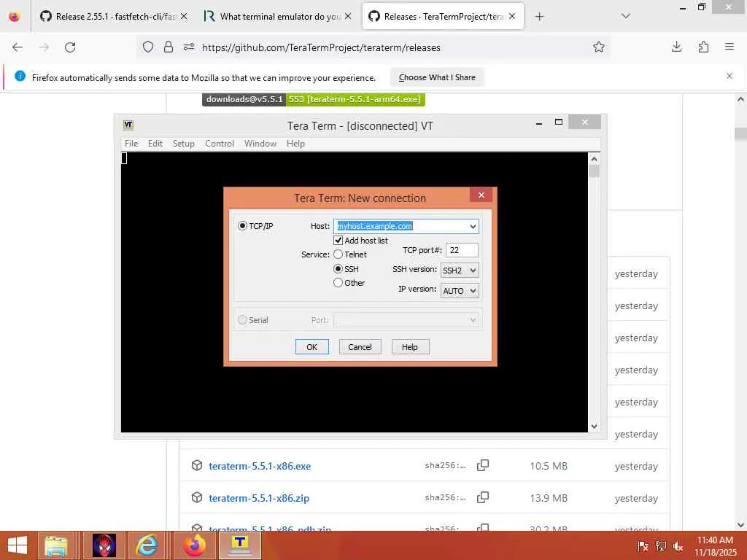
Task: Open the extensions puzzle icon
Action: 703,47
